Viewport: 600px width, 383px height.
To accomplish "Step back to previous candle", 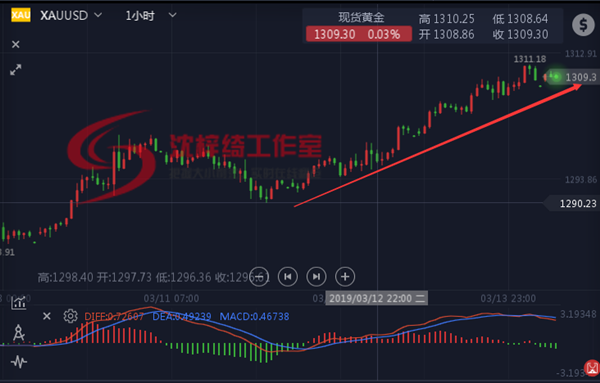I will tap(288, 277).
